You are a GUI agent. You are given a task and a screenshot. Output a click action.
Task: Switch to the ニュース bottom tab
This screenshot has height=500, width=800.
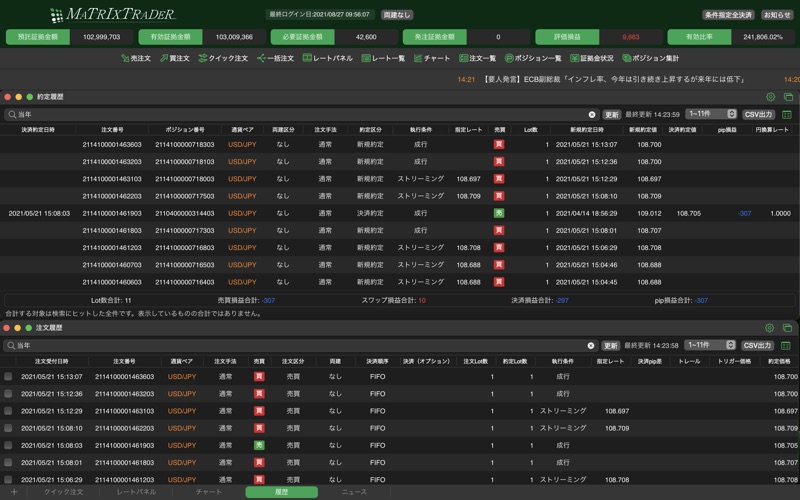pyautogui.click(x=354, y=492)
